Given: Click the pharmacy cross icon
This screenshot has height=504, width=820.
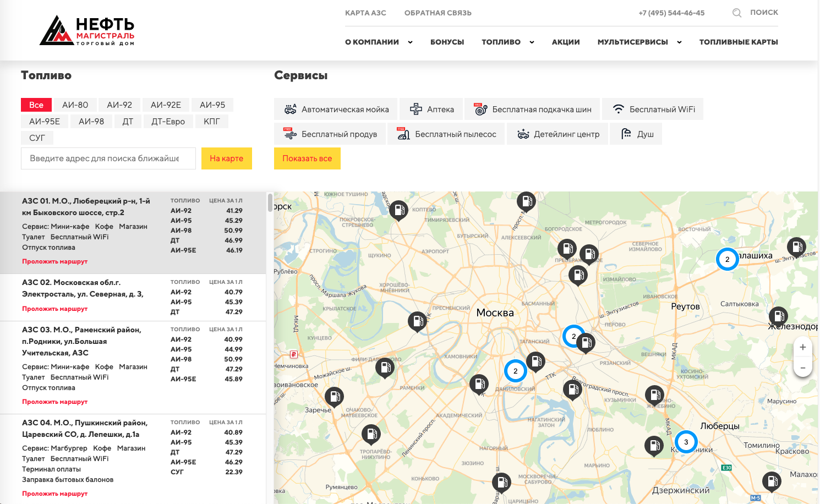Looking at the screenshot, I should pos(416,109).
